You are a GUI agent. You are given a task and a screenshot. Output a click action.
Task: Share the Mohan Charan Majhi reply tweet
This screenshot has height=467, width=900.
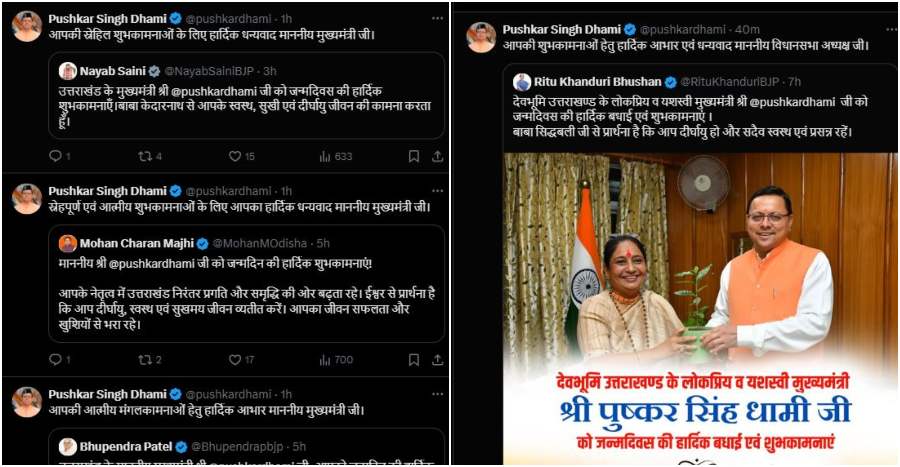click(x=437, y=360)
